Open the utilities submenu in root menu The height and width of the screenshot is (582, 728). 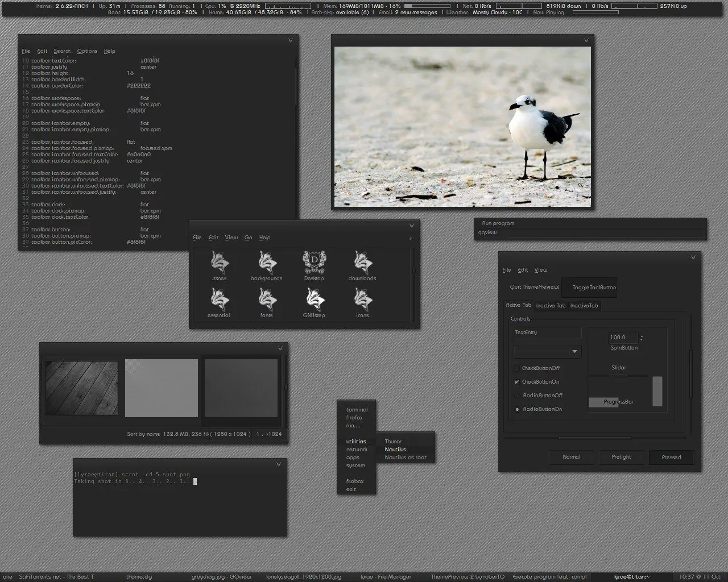(356, 442)
